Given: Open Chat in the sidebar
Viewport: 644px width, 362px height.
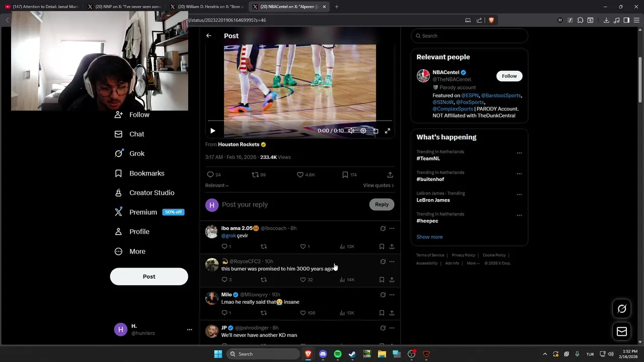Looking at the screenshot, I should [130, 134].
